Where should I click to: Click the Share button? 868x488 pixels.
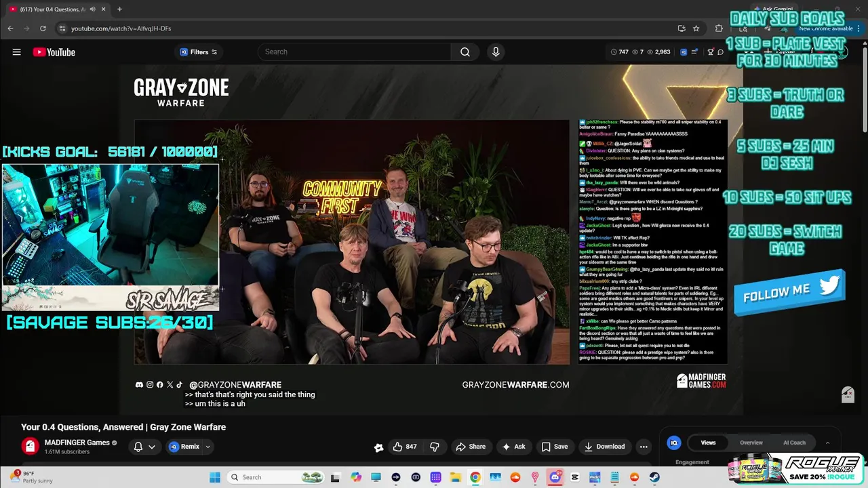471,447
